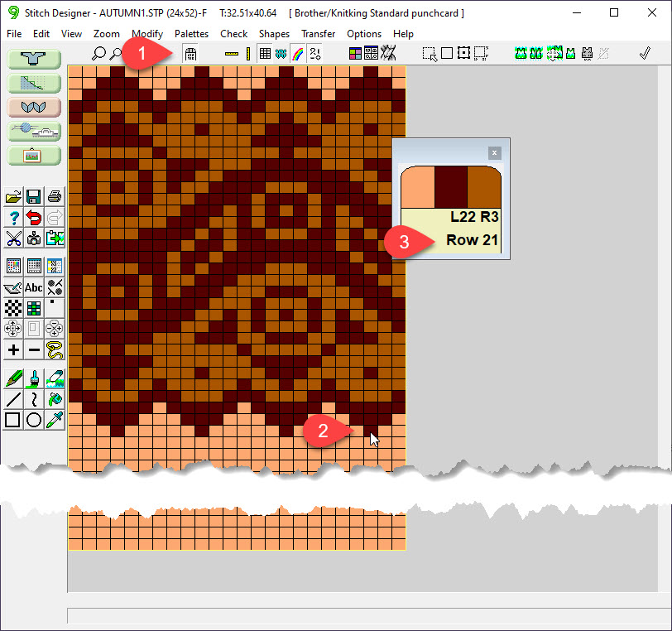Viewport: 672px width, 631px height.
Task: Open the File menu
Action: (x=14, y=34)
